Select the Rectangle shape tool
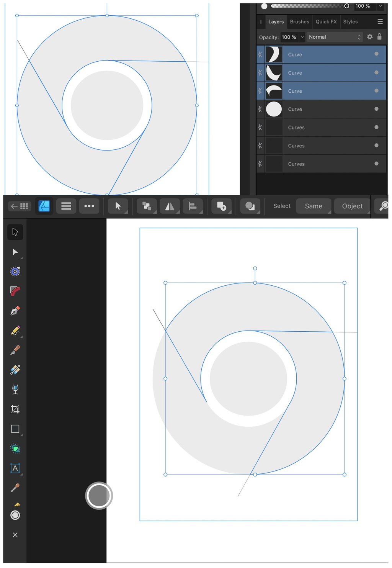Viewport: 392px width, 568px height. (15, 429)
